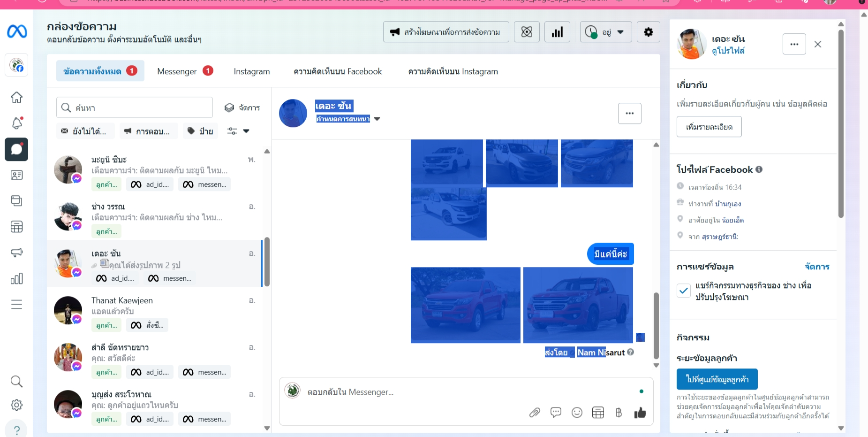868x437 pixels.
Task: Click the ดูโปรไฟล์ link
Action: tap(728, 50)
